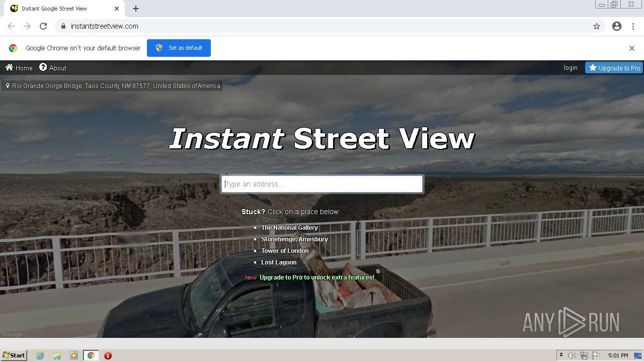Dismiss the default browser notification bar
This screenshot has width=644, height=362.
[x=632, y=48]
